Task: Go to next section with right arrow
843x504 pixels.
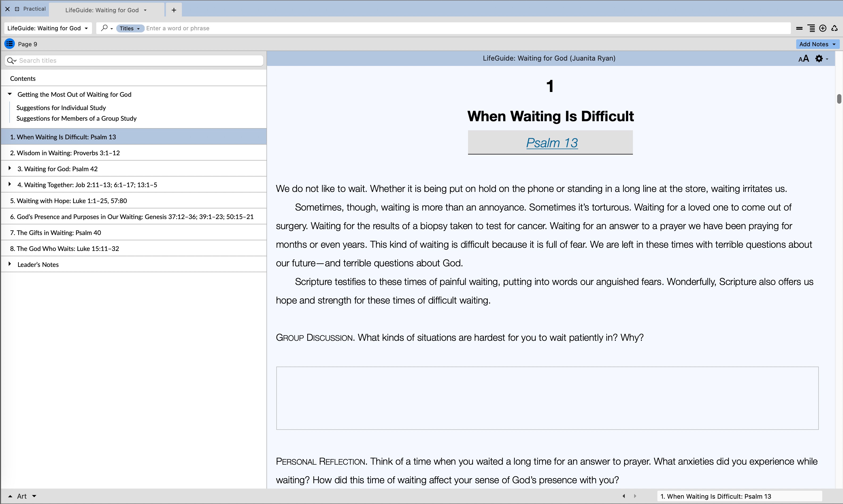Action: click(635, 496)
